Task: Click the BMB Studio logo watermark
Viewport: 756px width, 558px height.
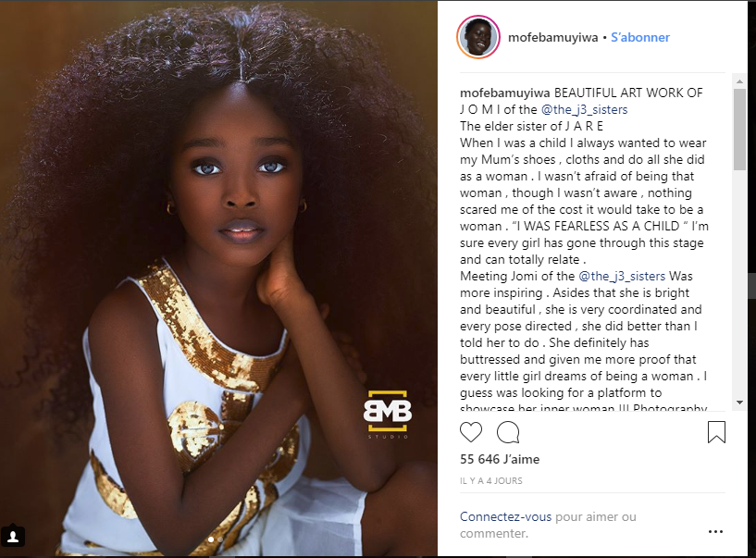Action: pyautogui.click(x=388, y=414)
